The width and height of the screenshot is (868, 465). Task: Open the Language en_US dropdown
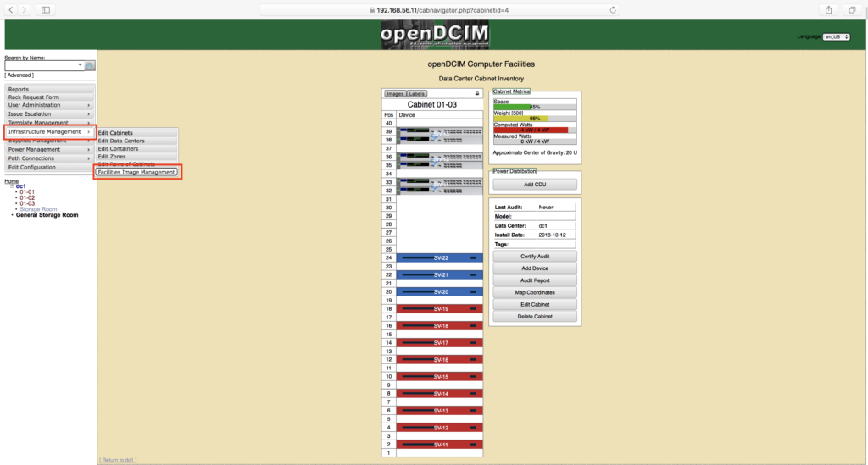[x=837, y=36]
